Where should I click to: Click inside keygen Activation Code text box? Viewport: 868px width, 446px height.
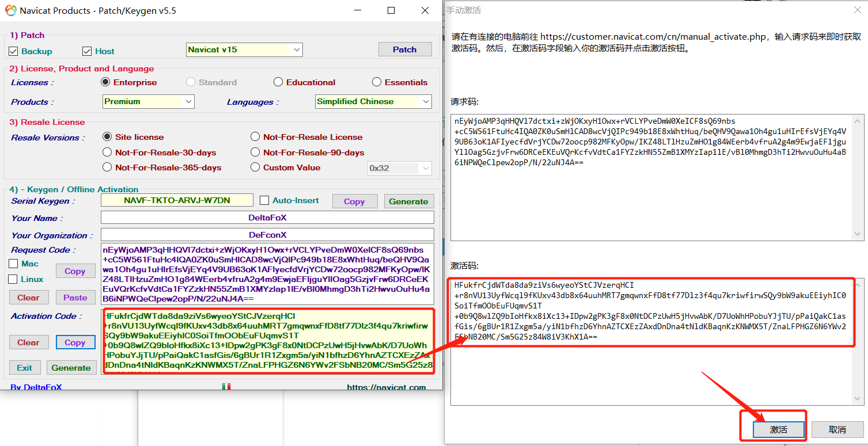267,341
